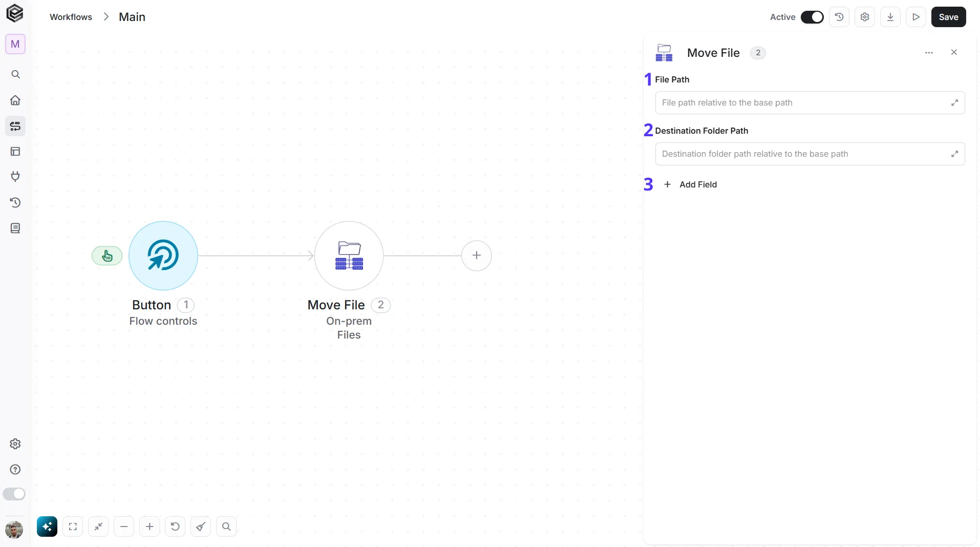This screenshot has height=547, width=980.
Task: Open the Move File panel more options menu
Action: pos(929,53)
